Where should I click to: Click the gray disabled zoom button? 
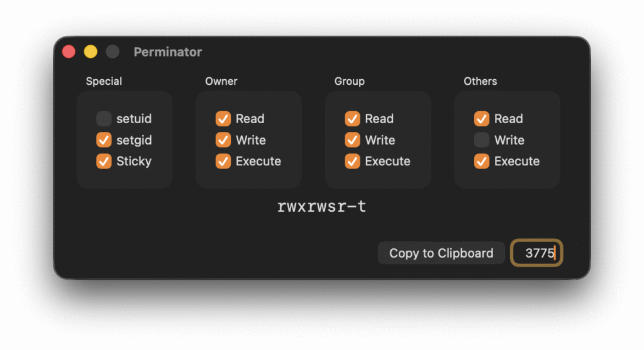pyautogui.click(x=113, y=52)
